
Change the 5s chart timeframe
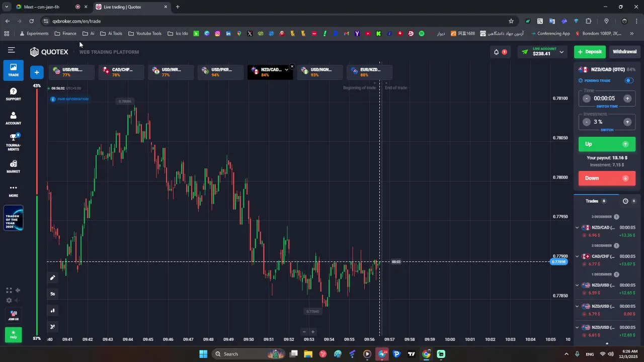52,294
